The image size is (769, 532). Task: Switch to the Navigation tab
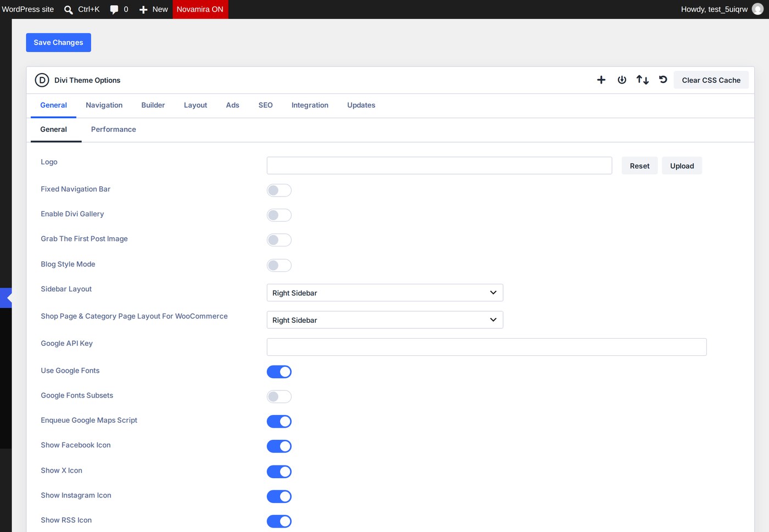click(x=104, y=105)
